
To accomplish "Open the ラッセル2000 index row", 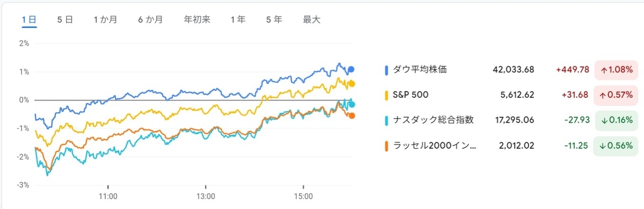I will tap(511, 145).
